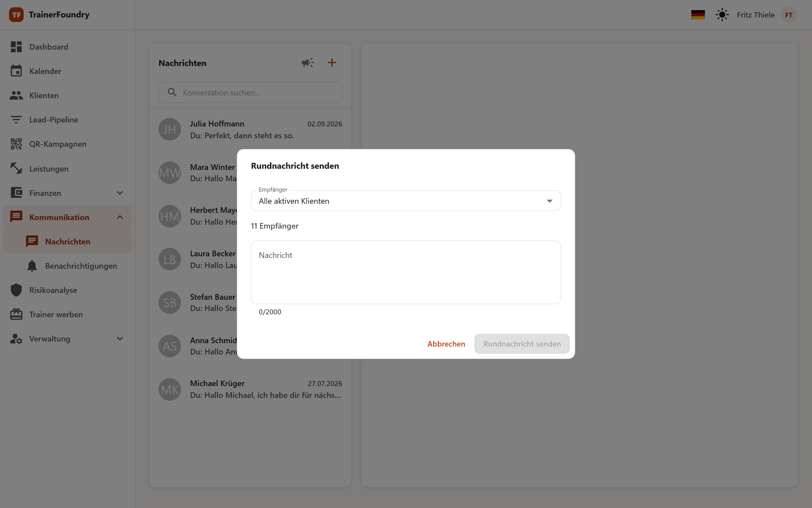Click the plus new conversation icon

tap(332, 62)
